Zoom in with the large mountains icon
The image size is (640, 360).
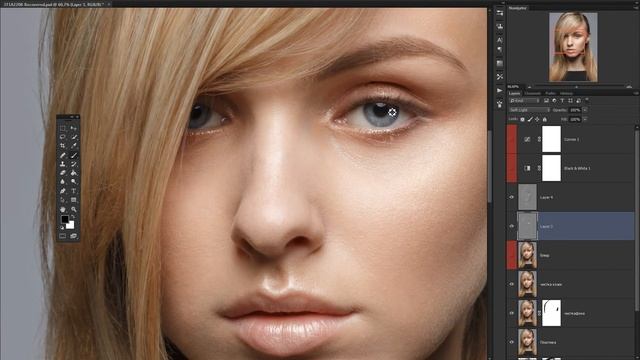[629, 87]
